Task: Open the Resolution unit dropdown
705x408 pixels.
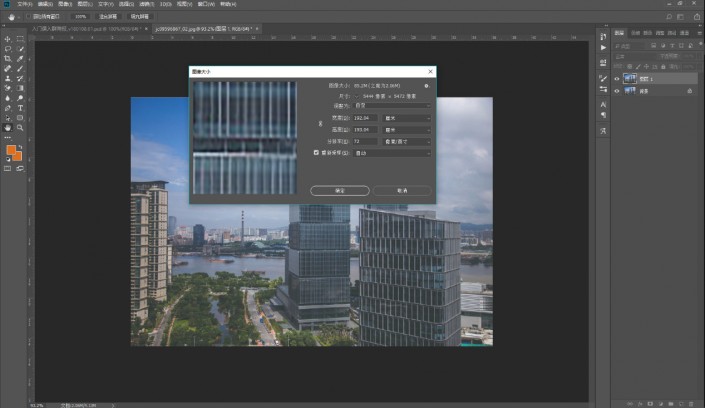Action: click(x=406, y=142)
